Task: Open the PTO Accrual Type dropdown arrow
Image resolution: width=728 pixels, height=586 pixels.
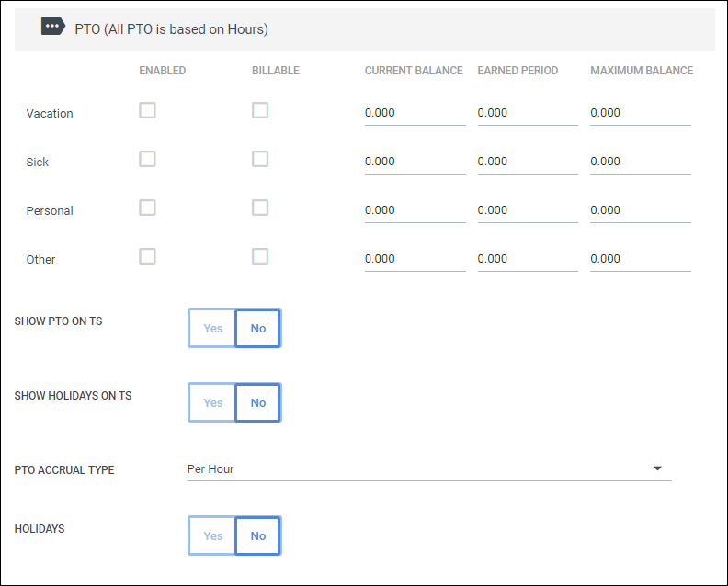Action: 657,468
